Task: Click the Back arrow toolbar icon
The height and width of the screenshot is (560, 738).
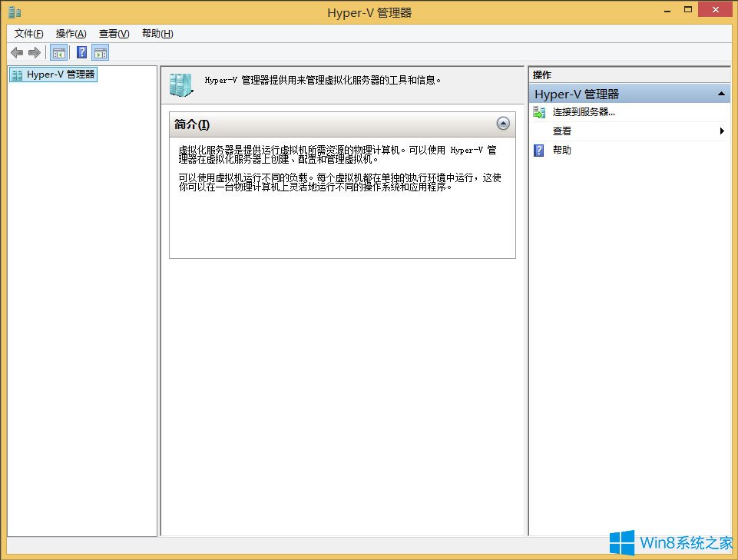Action: click(x=17, y=52)
